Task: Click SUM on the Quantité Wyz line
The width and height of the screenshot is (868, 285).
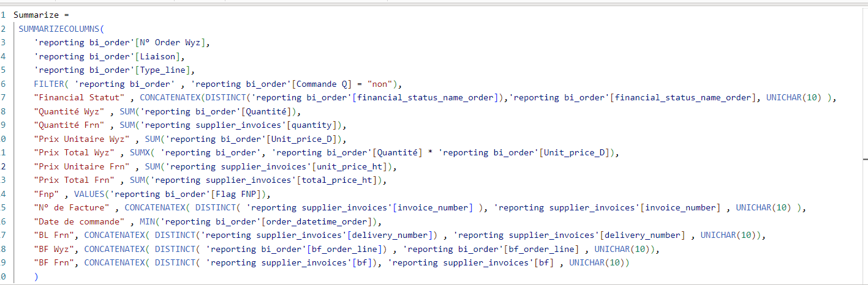Action: coord(127,111)
